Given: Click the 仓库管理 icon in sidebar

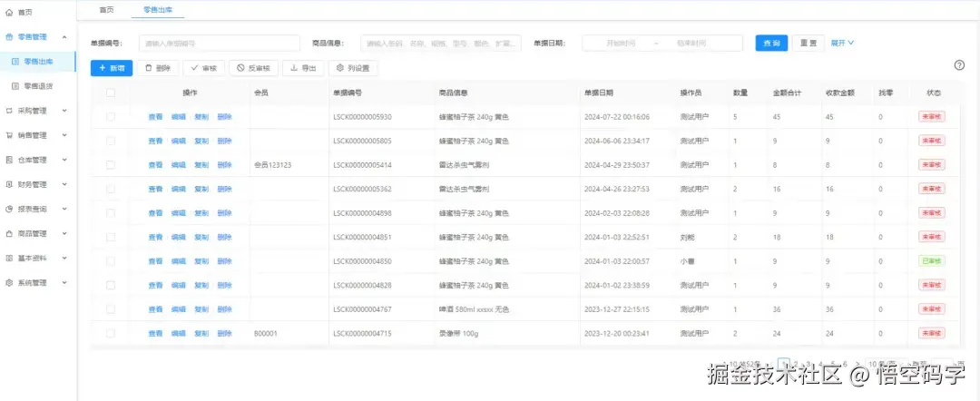Looking at the screenshot, I should (x=9, y=160).
